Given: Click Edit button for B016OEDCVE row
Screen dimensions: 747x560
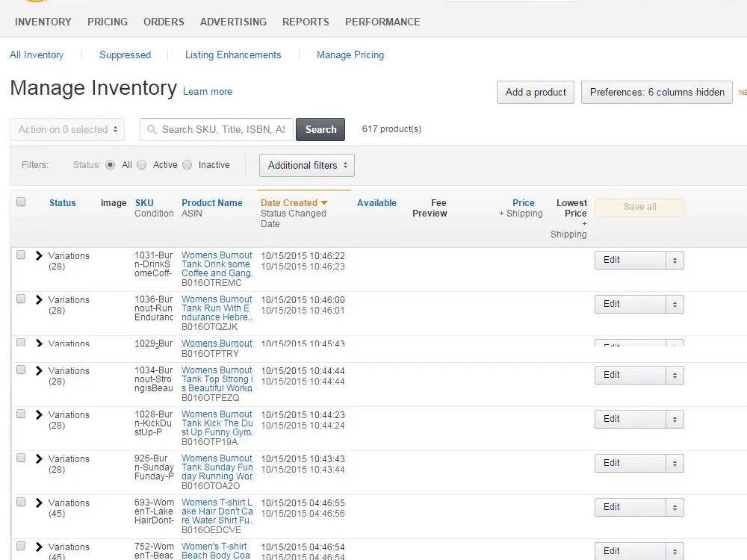Looking at the screenshot, I should pos(630,508).
